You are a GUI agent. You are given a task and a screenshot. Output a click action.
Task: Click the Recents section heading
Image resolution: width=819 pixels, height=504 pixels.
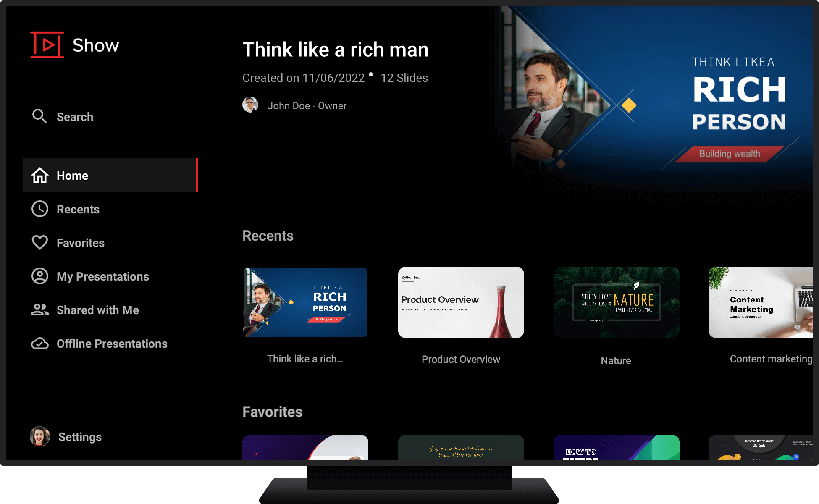[268, 236]
